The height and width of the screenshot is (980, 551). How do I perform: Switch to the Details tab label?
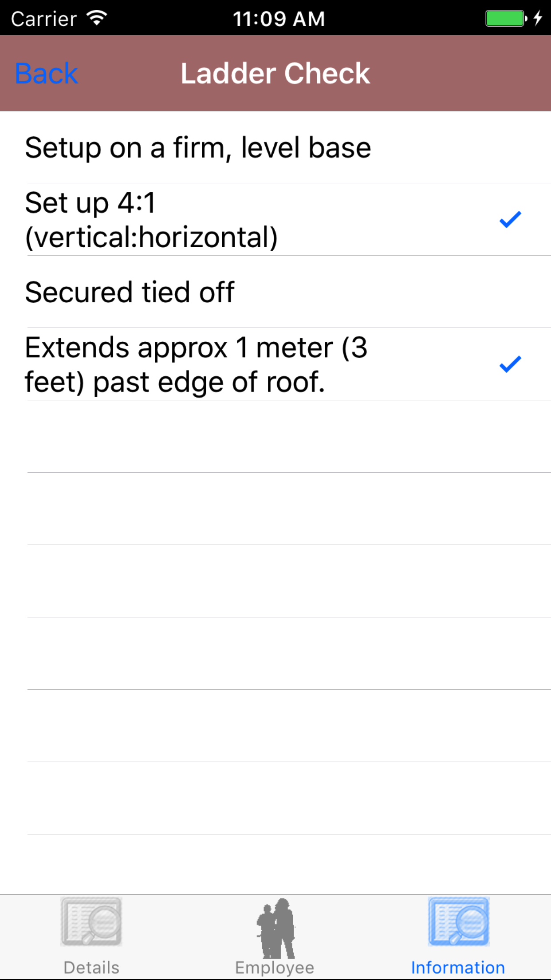(x=91, y=968)
